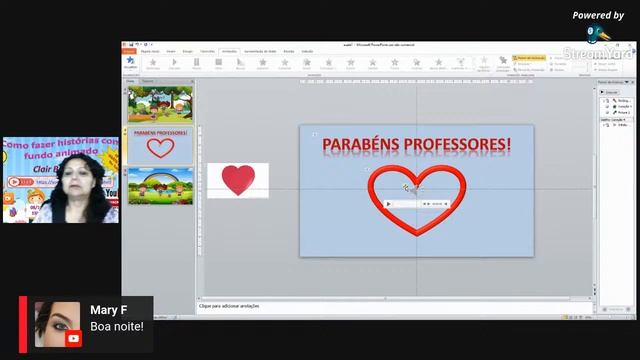Open Opções de Efeito in the ribbon
The width and height of the screenshot is (640, 360).
484,64
